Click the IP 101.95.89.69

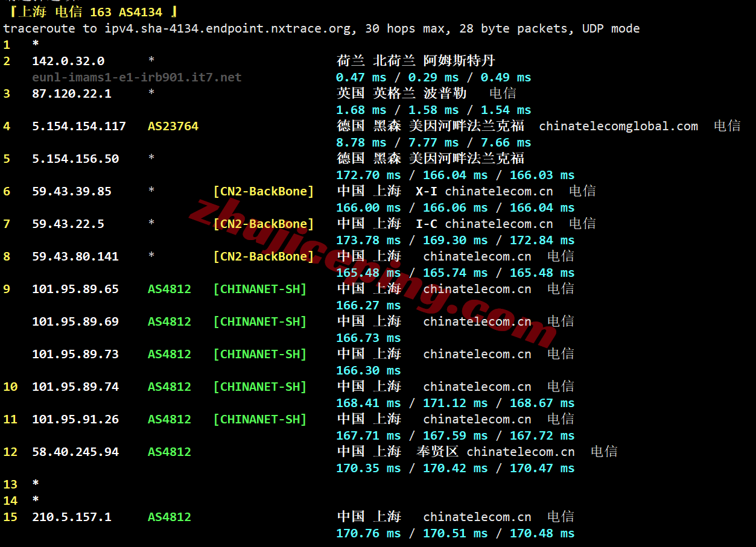click(75, 321)
